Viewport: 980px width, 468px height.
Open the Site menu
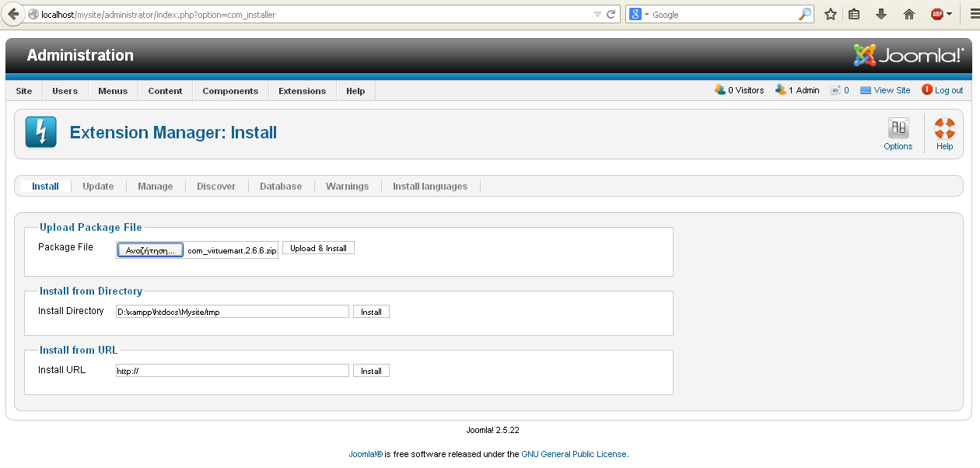click(24, 91)
